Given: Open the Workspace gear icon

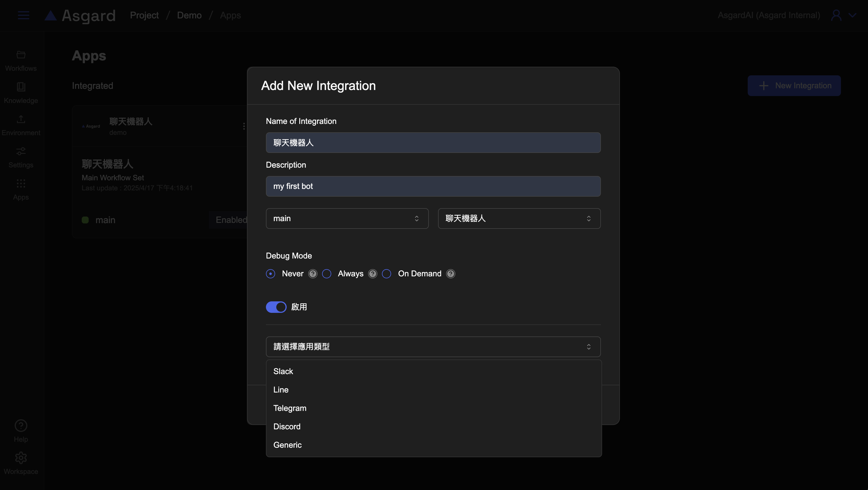Looking at the screenshot, I should tap(21, 458).
